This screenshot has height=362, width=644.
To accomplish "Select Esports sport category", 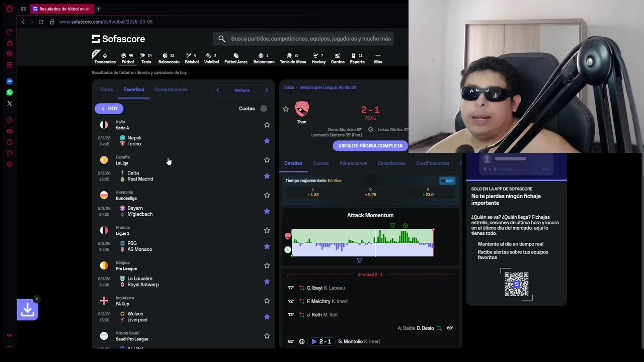I will pyautogui.click(x=357, y=58).
